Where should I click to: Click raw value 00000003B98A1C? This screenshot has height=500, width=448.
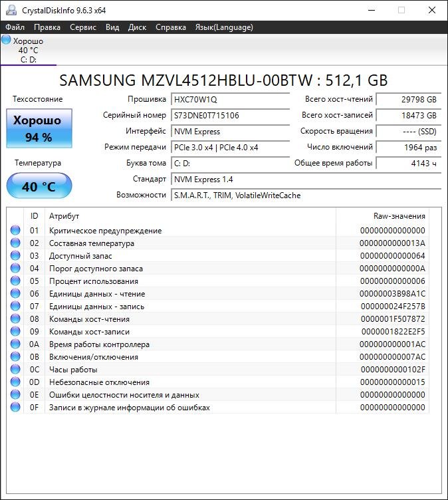tap(392, 293)
